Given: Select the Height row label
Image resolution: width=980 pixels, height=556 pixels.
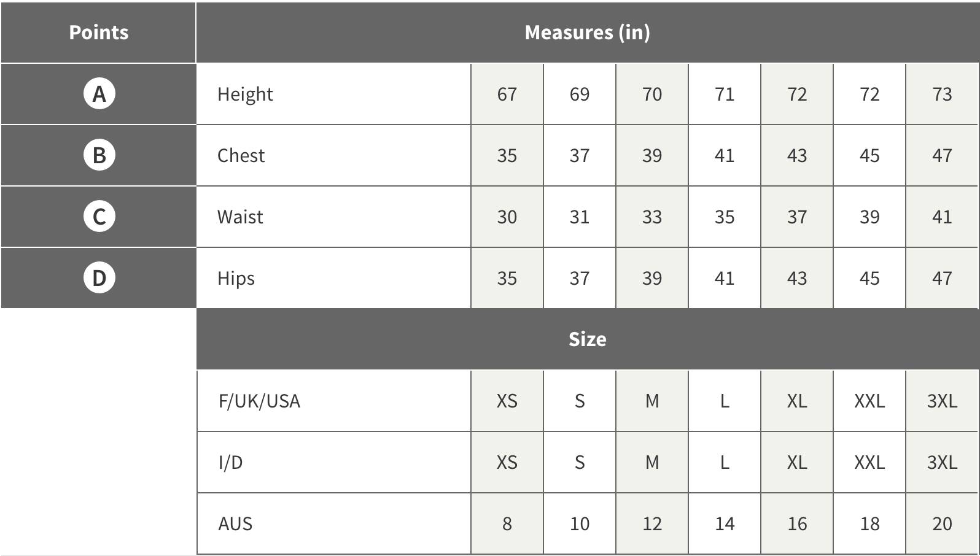Looking at the screenshot, I should pyautogui.click(x=245, y=95).
